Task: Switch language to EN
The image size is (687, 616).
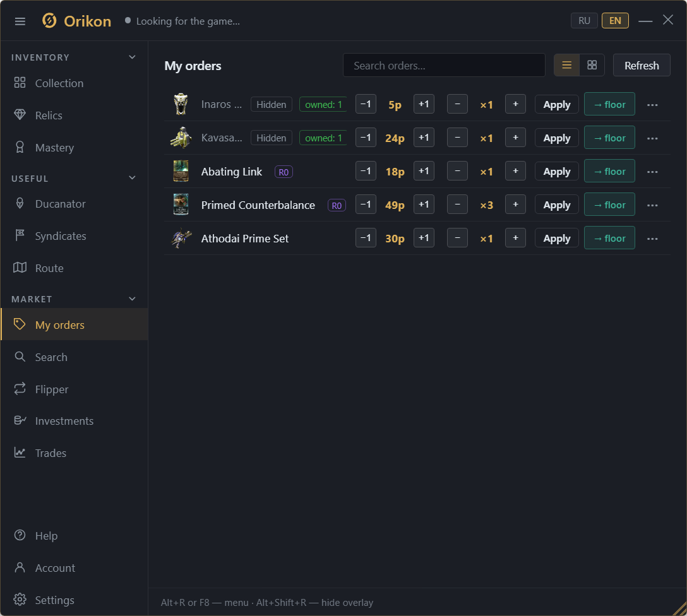Action: [615, 21]
